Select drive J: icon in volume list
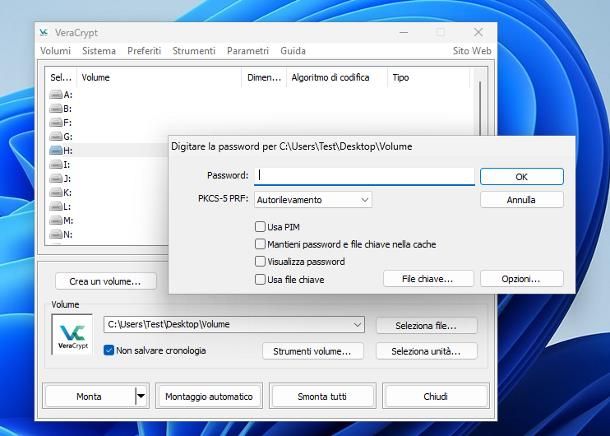This screenshot has height=436, width=610. [x=56, y=179]
